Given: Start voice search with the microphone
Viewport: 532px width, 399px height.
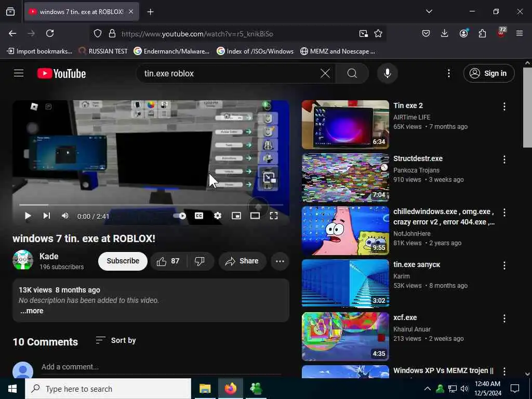Looking at the screenshot, I should (x=387, y=73).
